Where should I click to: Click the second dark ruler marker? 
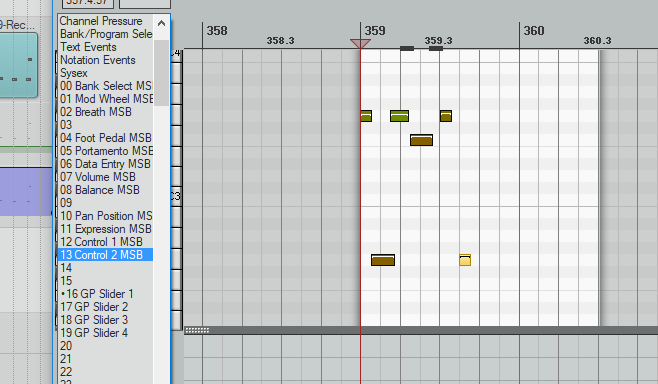436,48
